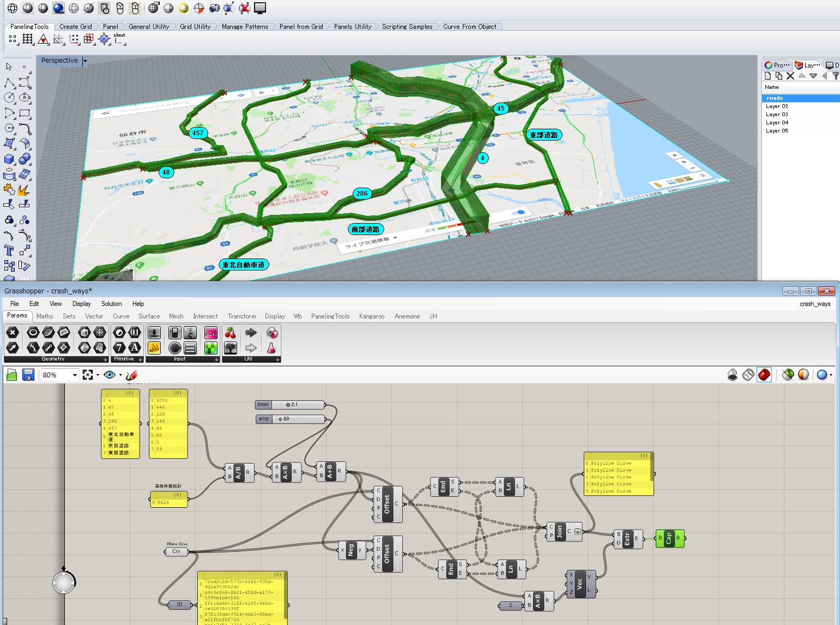
Task: Open Create Grid toolbar tab
Action: (75, 26)
